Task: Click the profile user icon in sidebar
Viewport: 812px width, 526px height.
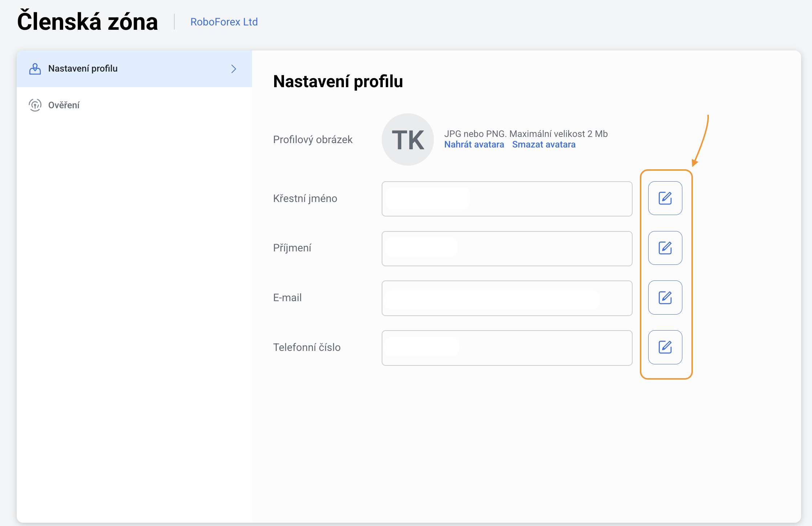Action: (35, 69)
